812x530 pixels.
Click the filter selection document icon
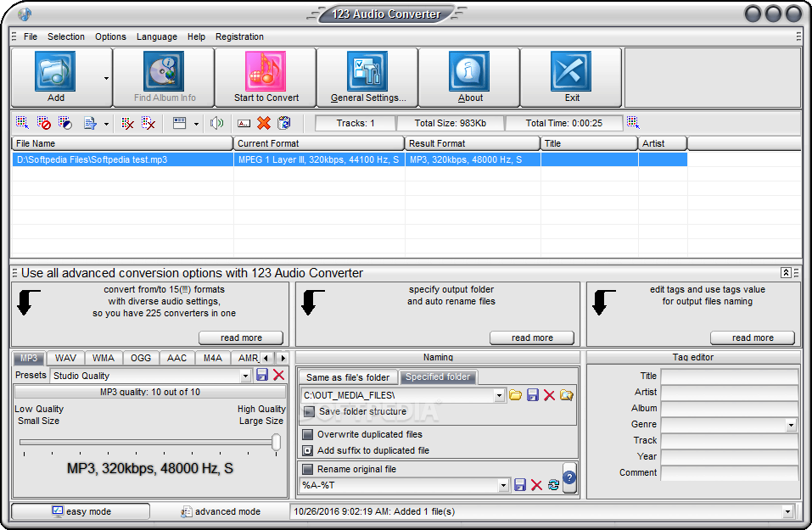(x=90, y=123)
